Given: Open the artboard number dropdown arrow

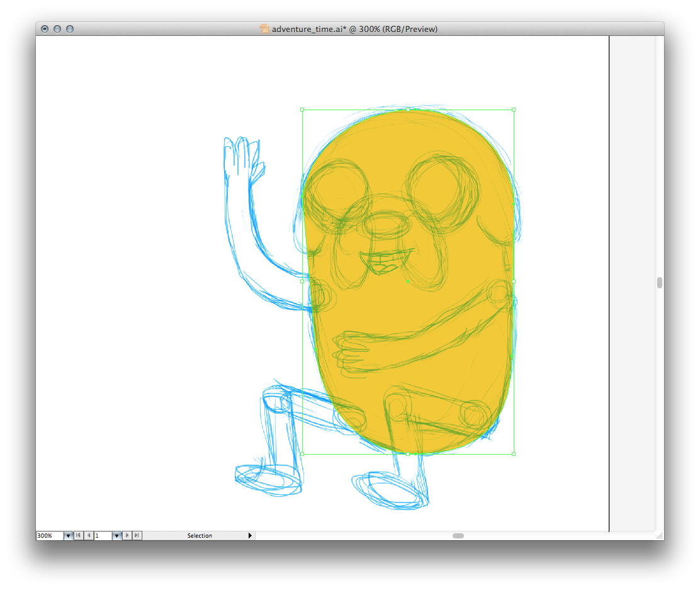Looking at the screenshot, I should coord(116,535).
